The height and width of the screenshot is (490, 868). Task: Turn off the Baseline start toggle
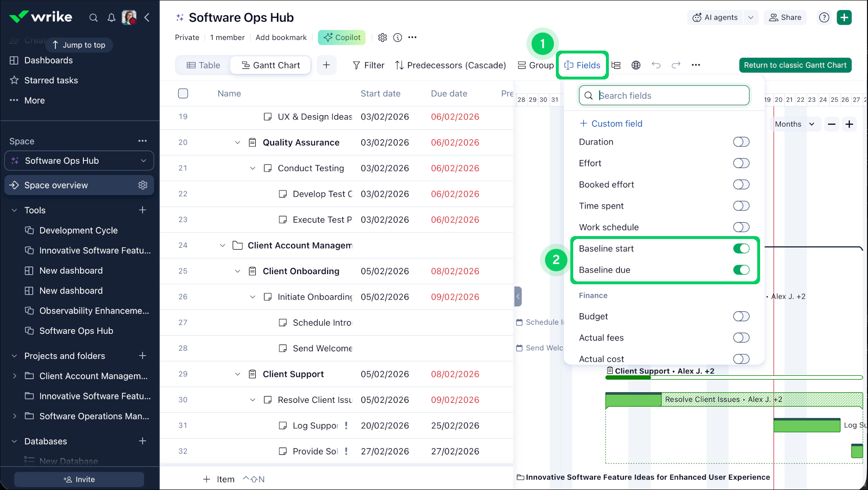(x=741, y=249)
